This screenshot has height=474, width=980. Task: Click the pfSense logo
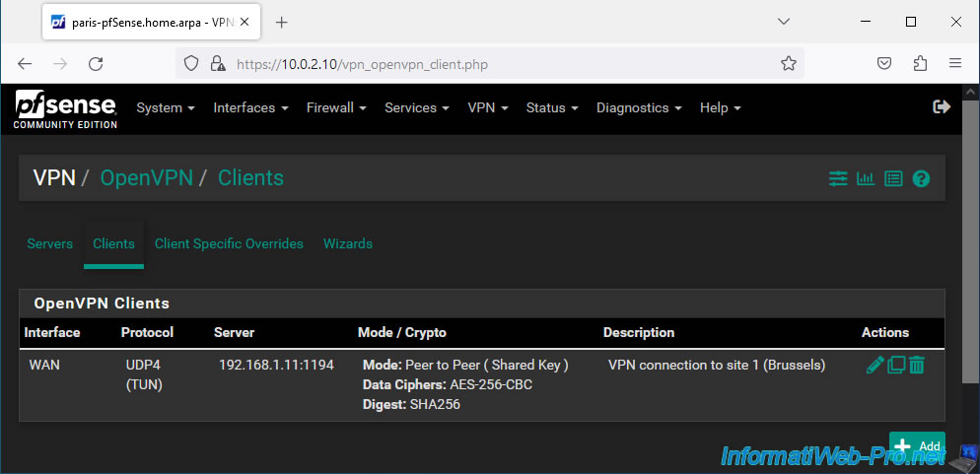coord(66,108)
